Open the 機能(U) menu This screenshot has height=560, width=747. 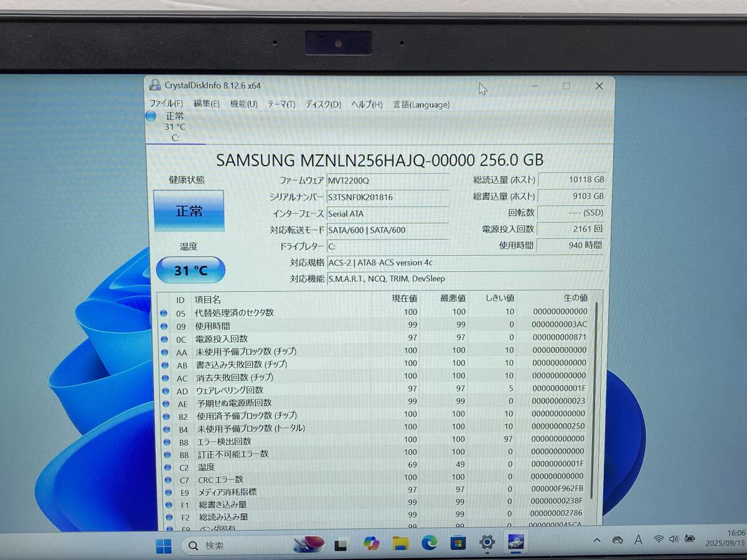point(243,104)
